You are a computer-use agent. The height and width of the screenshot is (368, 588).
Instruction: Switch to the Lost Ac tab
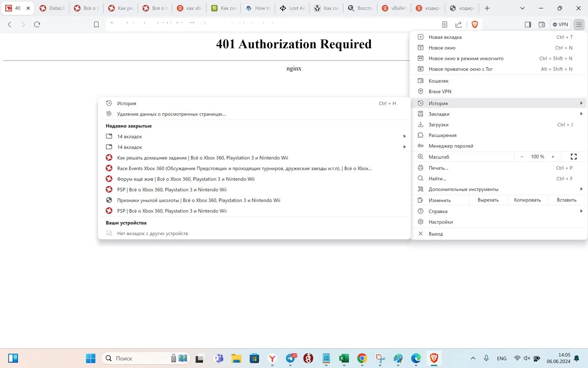click(293, 8)
